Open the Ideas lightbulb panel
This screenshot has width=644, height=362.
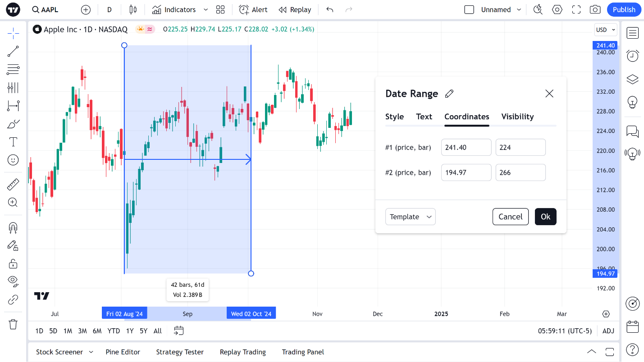633,102
